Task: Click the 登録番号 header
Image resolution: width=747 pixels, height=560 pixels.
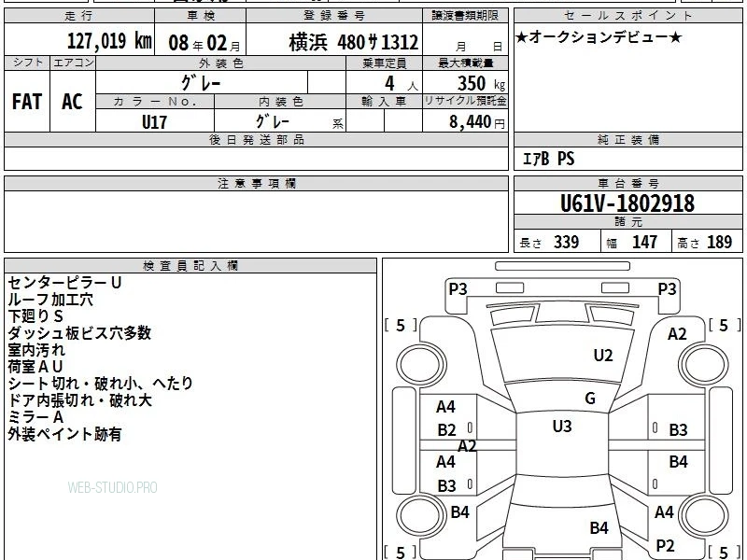Action: [x=334, y=16]
